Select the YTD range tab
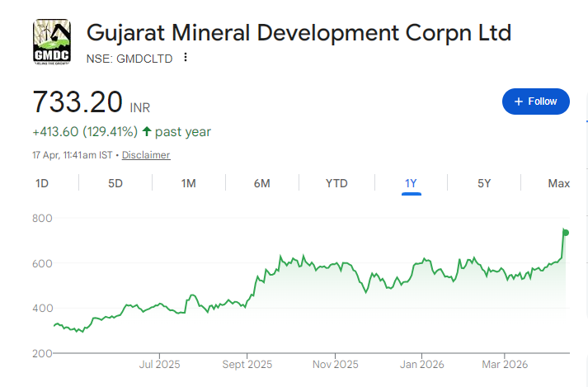This screenshot has width=588, height=387. click(x=336, y=183)
